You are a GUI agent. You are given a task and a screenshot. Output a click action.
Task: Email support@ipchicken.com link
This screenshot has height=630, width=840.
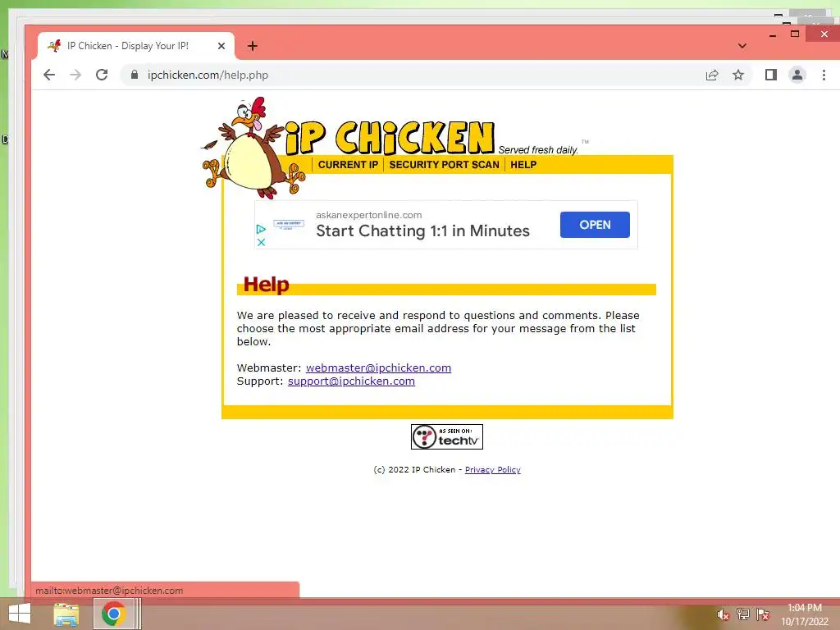(x=351, y=381)
